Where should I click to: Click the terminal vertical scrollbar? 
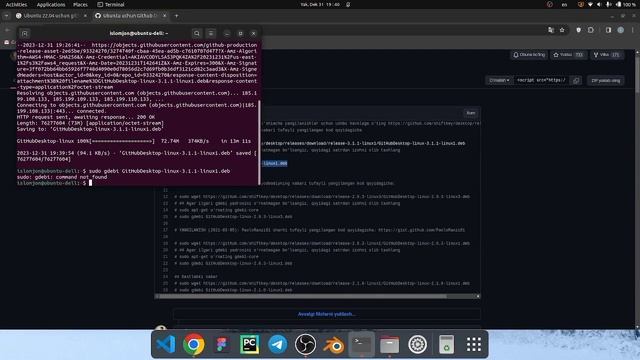(x=259, y=142)
